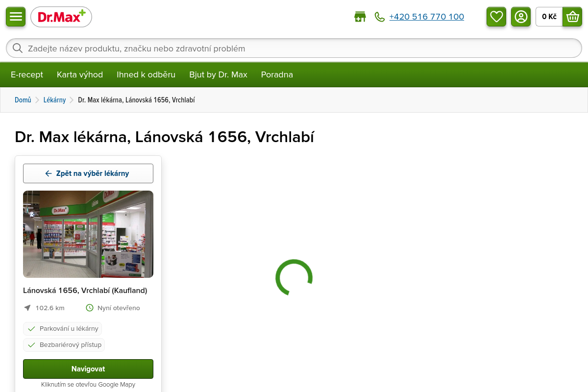Open the pharmacy storefront photo

pos(88,234)
